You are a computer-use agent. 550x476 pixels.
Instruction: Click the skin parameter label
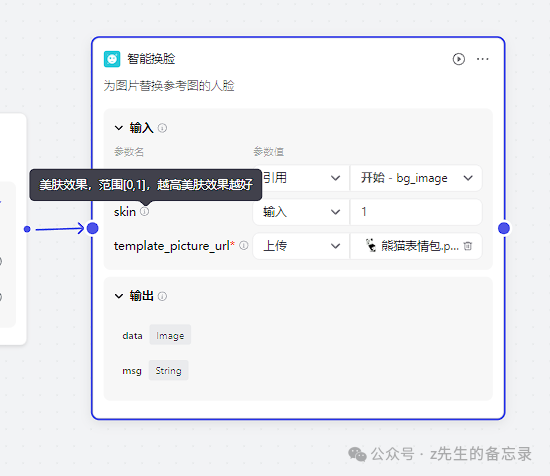pos(125,212)
